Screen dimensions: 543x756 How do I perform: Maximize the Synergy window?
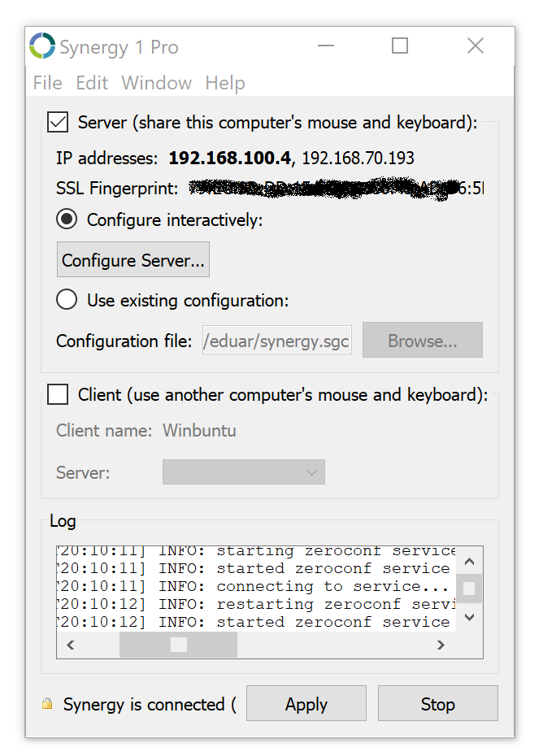click(x=399, y=46)
